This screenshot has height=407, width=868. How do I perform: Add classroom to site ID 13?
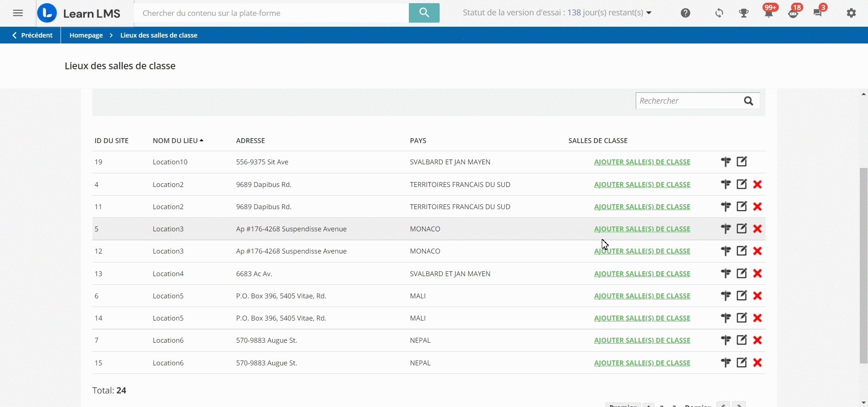coord(642,274)
